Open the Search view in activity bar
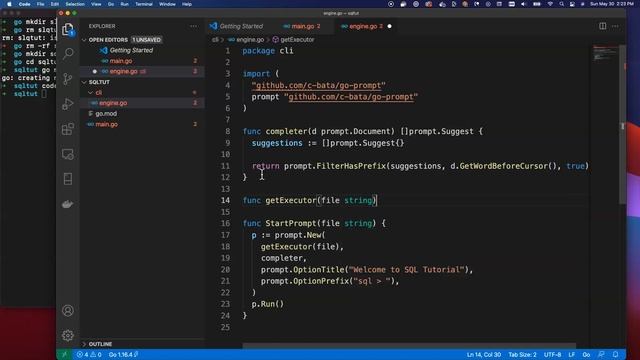Screen dimensions: 640x360 (x=68, y=53)
